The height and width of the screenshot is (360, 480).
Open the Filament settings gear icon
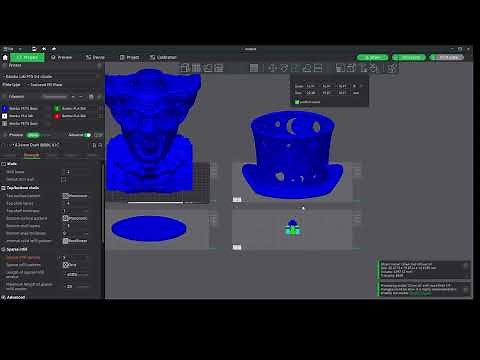coord(99,97)
